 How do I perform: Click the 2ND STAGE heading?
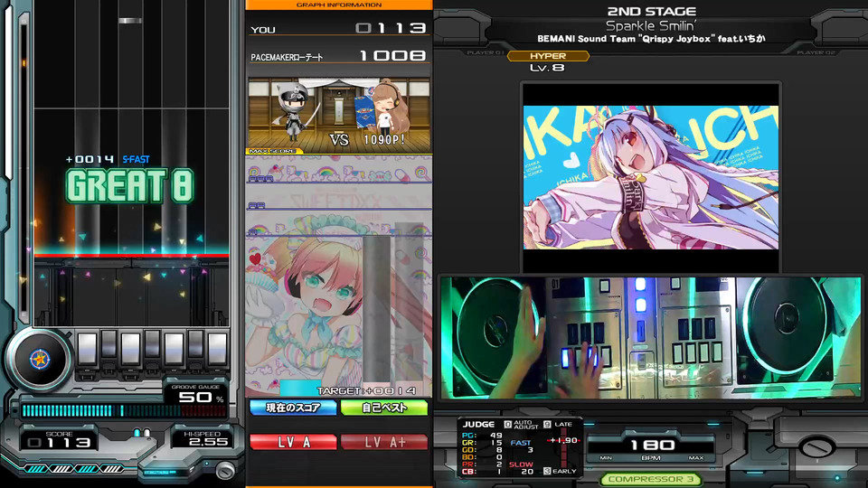click(x=652, y=11)
